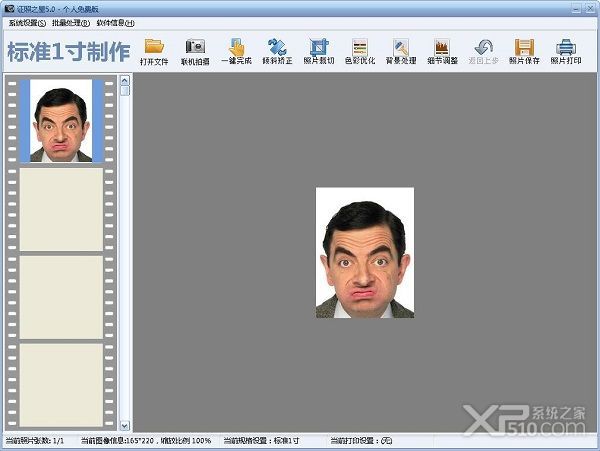Close the application window
This screenshot has width=600, height=451.
tap(590, 8)
